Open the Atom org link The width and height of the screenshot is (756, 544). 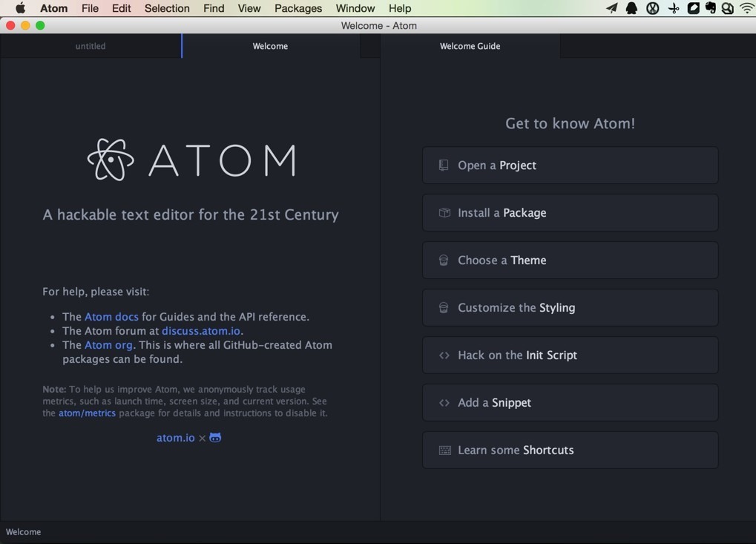pos(108,345)
